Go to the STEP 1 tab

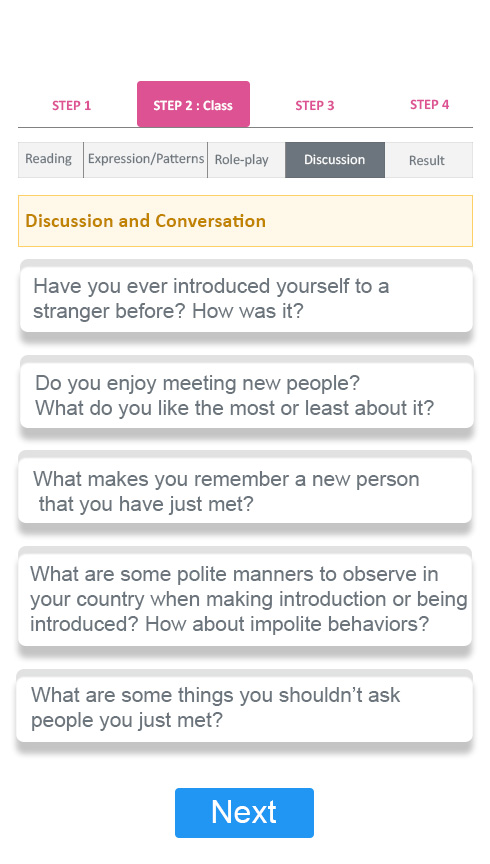click(72, 105)
